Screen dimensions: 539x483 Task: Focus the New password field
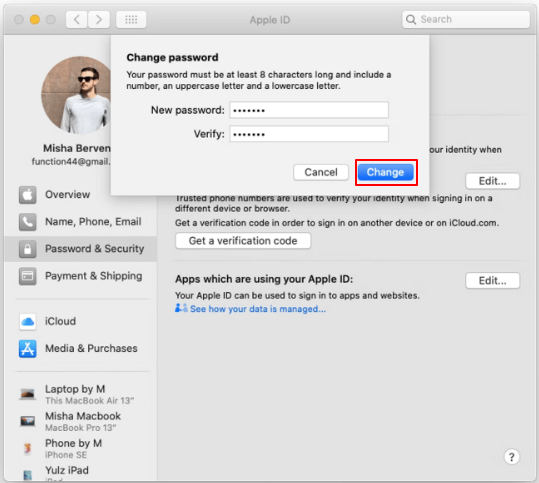click(x=309, y=110)
